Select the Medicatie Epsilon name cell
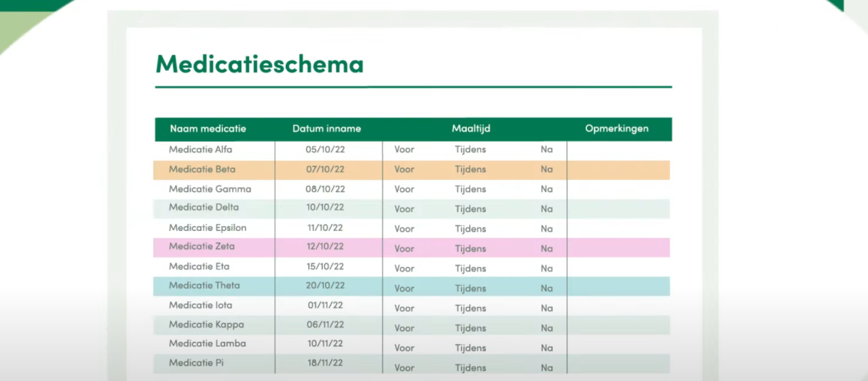 (x=208, y=228)
